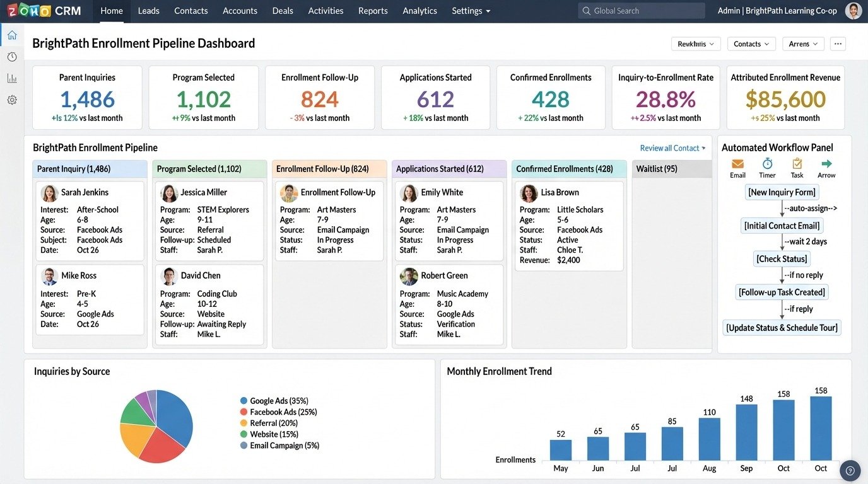Click the Parent Inquiries 1,486 KPI card
Screen dimensions: 868x484
[87, 98]
